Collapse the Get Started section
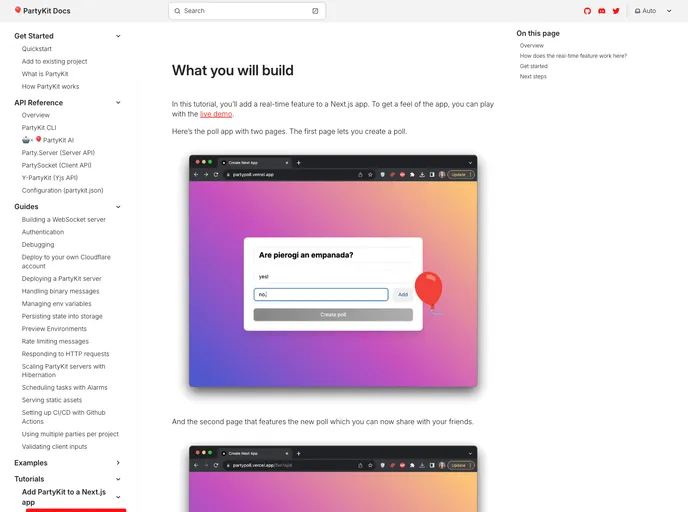The height and width of the screenshot is (512, 688). tap(118, 36)
